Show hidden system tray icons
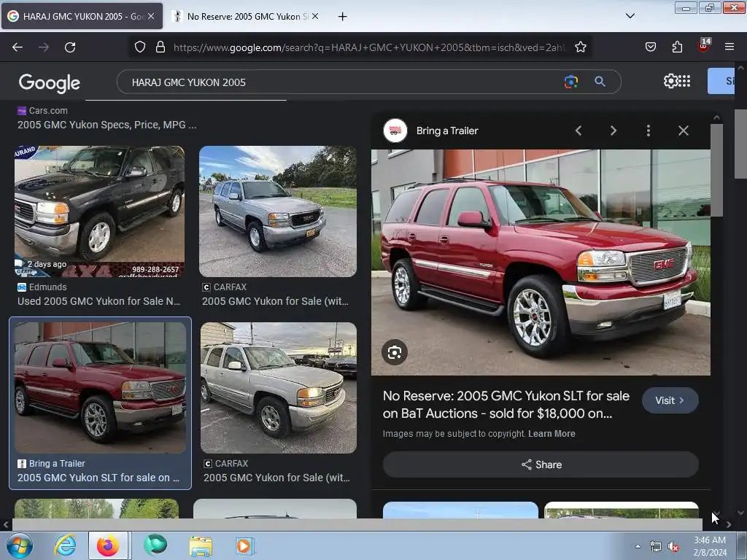The height and width of the screenshot is (560, 747). pyautogui.click(x=638, y=546)
